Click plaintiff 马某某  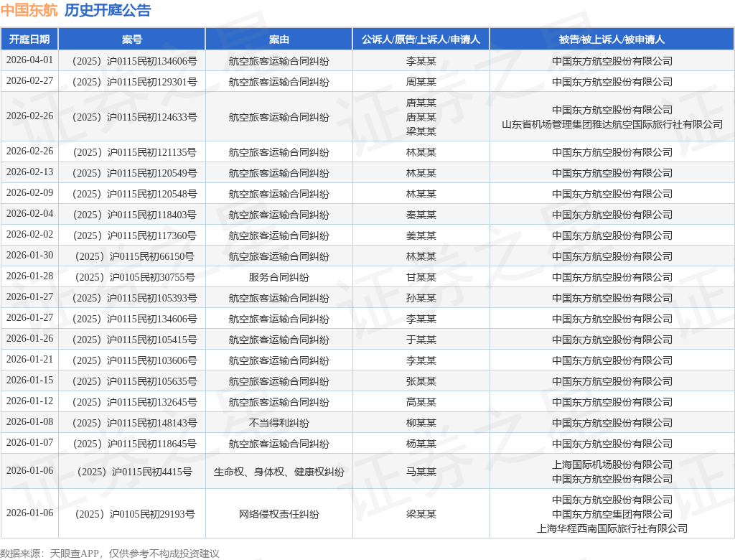421,472
